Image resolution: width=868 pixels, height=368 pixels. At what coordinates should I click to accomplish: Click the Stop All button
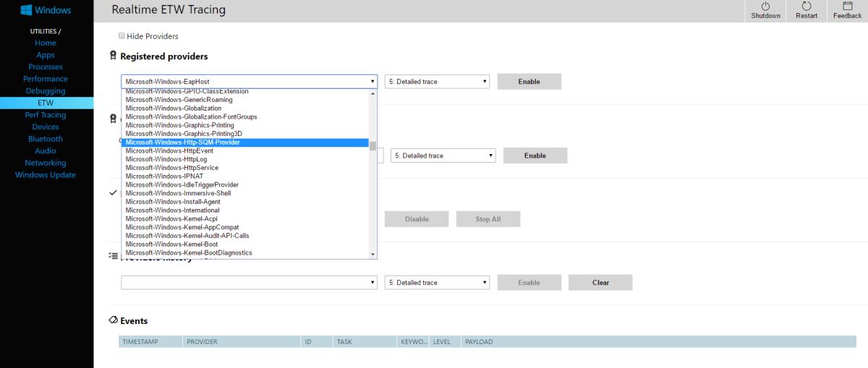(x=488, y=219)
